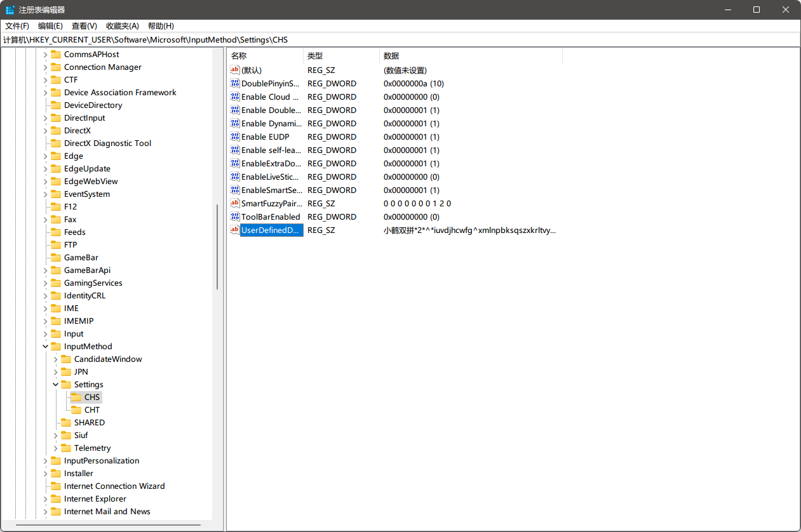The height and width of the screenshot is (532, 801).
Task: Click the Registry Editor title bar icon
Action: 10,10
